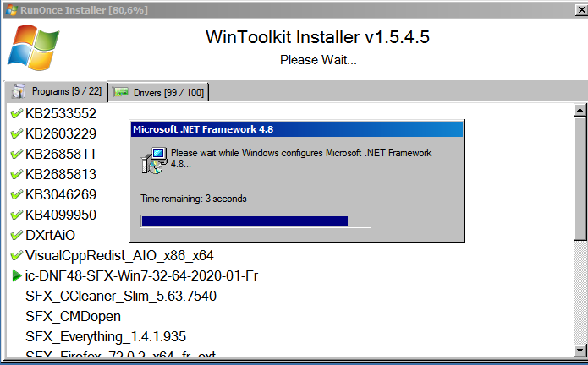Click the .NET Framework setup icon in dialog
Image resolution: width=588 pixels, height=365 pixels.
[153, 158]
